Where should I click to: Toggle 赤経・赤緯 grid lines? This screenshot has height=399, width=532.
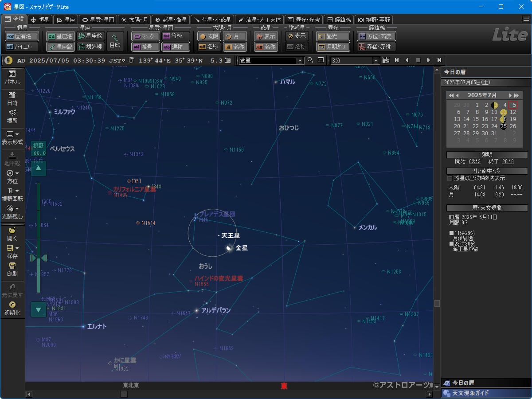coord(376,47)
